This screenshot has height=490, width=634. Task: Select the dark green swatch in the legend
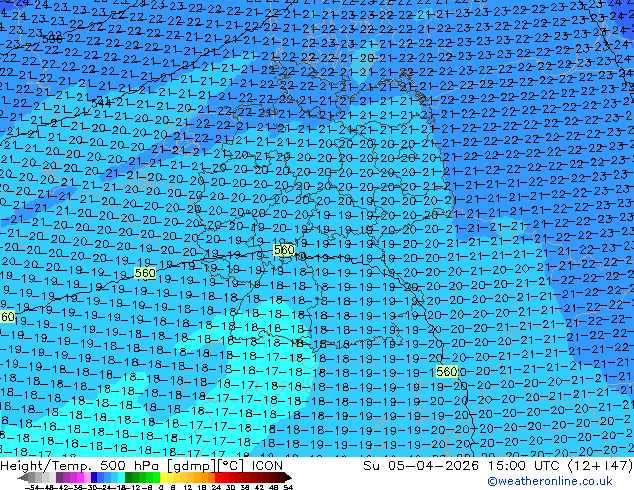coord(128,477)
